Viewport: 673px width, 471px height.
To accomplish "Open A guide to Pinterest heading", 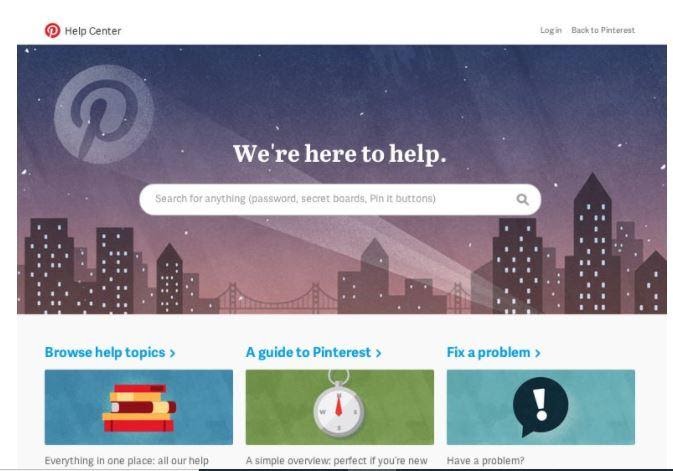I will click(x=308, y=352).
